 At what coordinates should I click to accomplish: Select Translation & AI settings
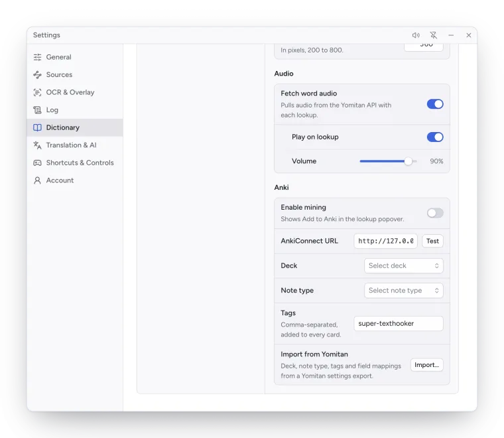pos(75,145)
